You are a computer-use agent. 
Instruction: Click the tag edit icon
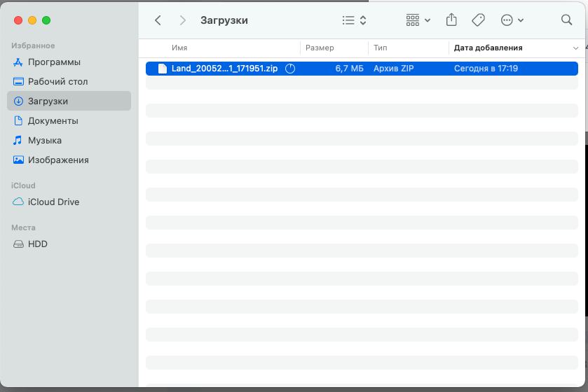point(479,20)
